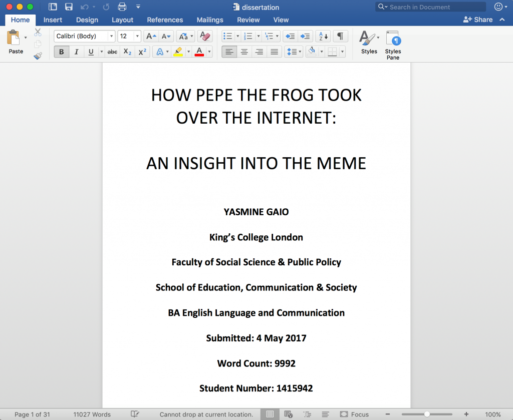
Task: Toggle strikethrough formatting
Action: [x=112, y=52]
